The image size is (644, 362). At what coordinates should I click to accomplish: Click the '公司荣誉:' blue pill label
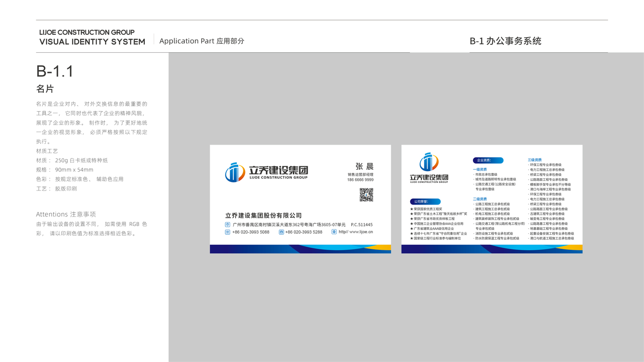pyautogui.click(x=425, y=201)
